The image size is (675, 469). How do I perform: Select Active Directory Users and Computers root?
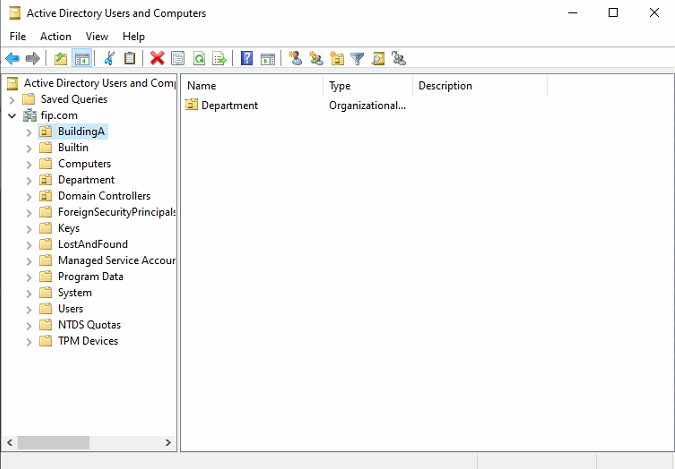[x=99, y=83]
